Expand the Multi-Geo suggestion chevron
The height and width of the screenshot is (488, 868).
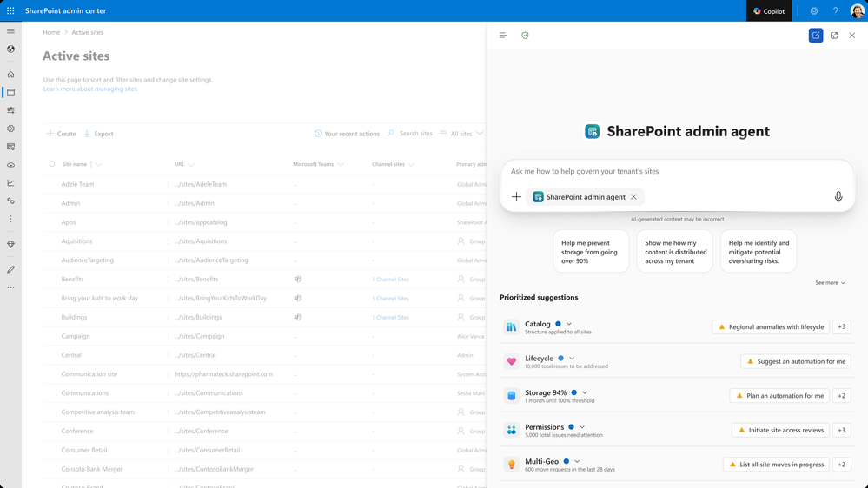coord(577,461)
